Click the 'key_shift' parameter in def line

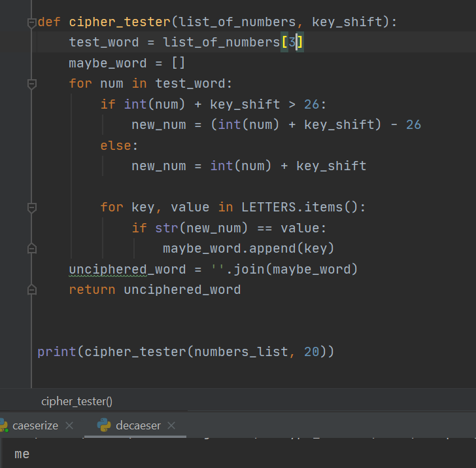pyautogui.click(x=347, y=22)
